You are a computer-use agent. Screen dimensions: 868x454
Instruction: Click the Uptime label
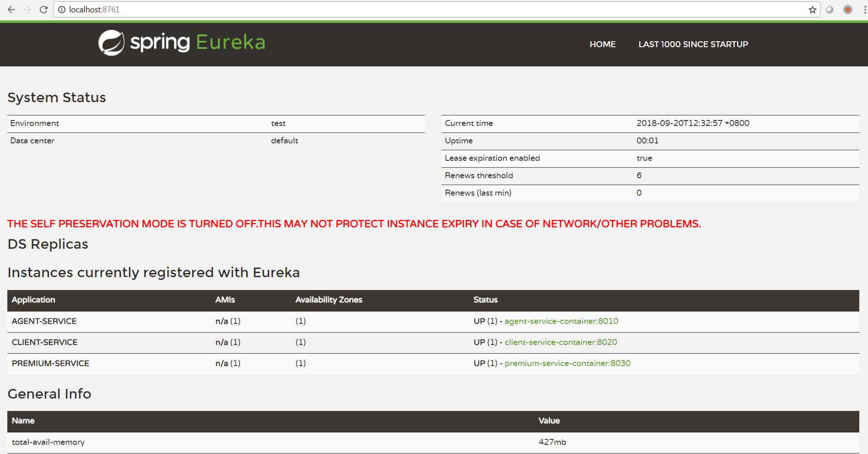pyautogui.click(x=459, y=141)
